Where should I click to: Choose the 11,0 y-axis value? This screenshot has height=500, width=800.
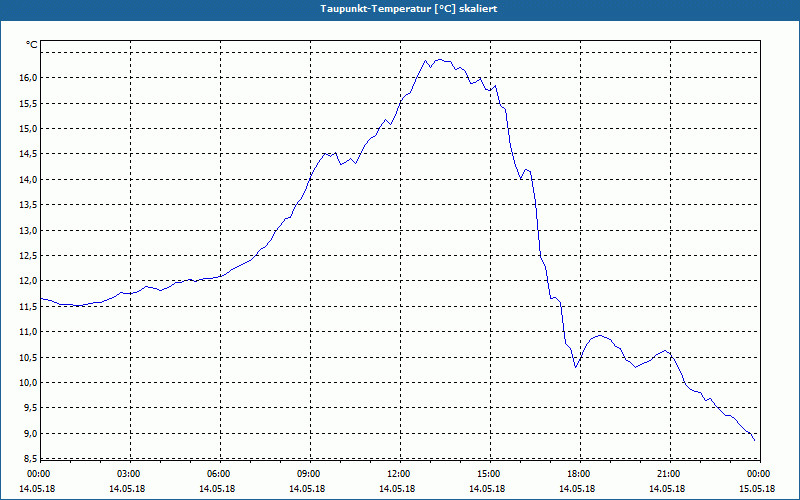(x=29, y=332)
